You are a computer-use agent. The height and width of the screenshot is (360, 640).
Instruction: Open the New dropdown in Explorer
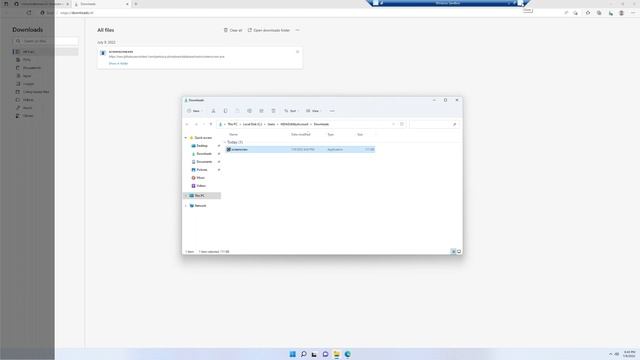click(194, 111)
